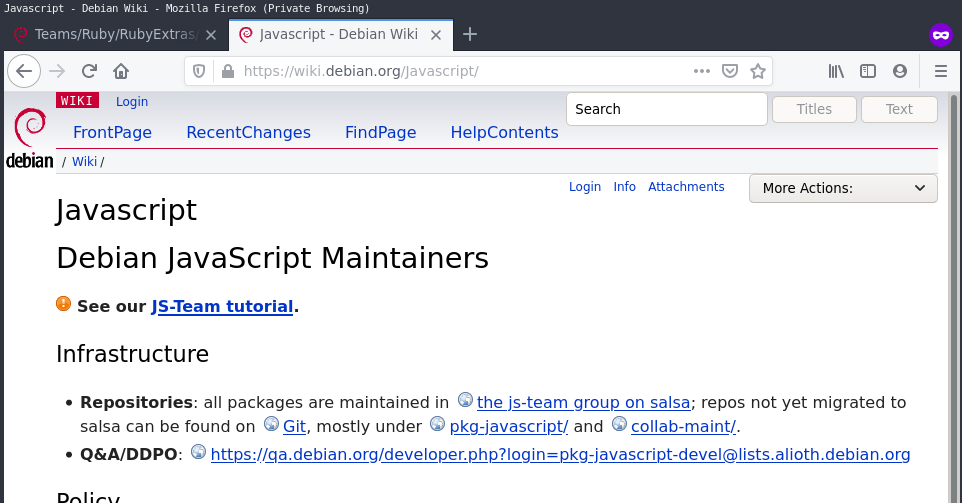This screenshot has height=503, width=962.
Task: Open page actions three-dot menu
Action: tap(702, 71)
